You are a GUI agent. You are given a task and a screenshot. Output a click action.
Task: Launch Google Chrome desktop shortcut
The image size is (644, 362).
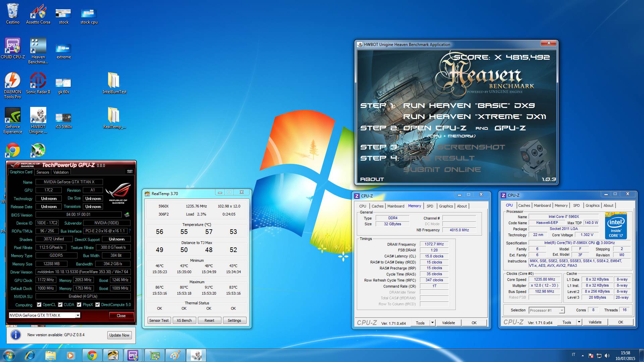(13, 150)
